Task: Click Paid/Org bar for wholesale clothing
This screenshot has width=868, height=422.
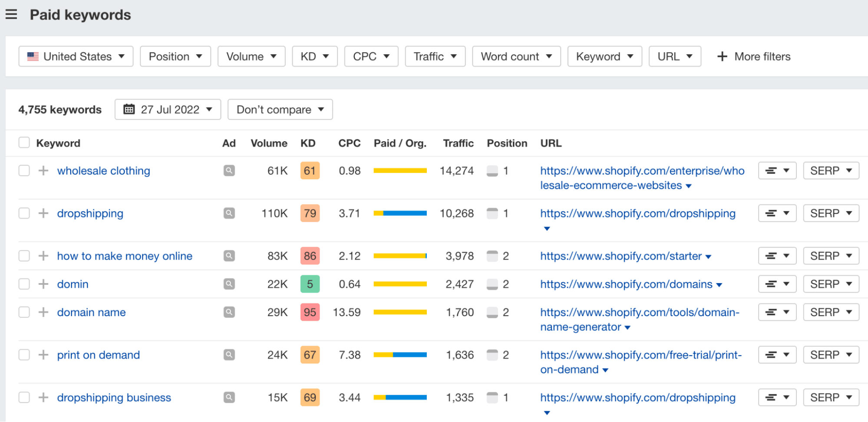Action: pyautogui.click(x=400, y=171)
